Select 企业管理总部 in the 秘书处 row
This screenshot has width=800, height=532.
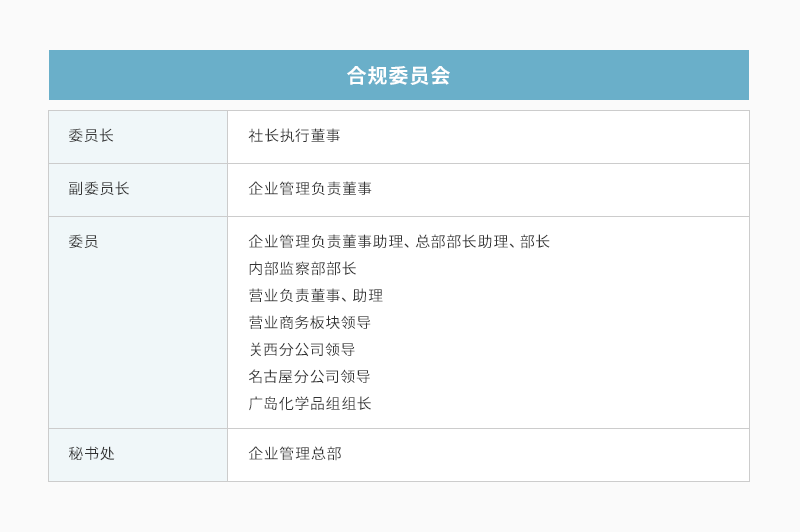point(295,454)
